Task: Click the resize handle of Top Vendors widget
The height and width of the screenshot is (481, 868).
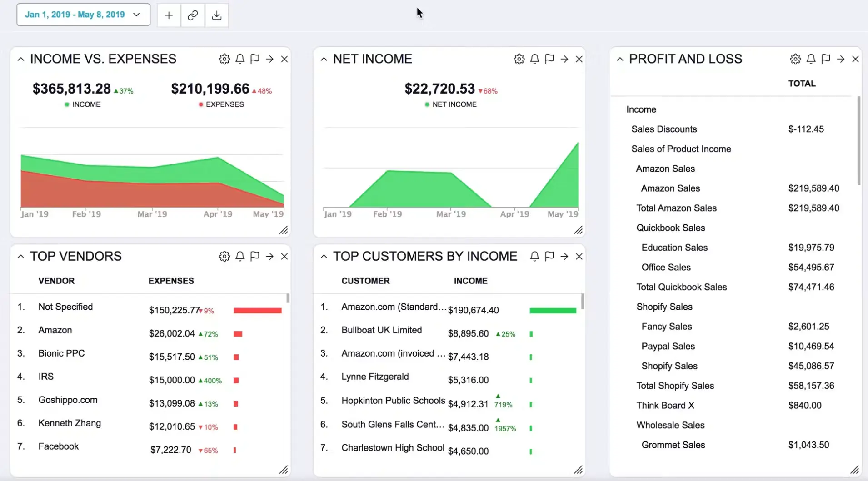Action: [284, 470]
